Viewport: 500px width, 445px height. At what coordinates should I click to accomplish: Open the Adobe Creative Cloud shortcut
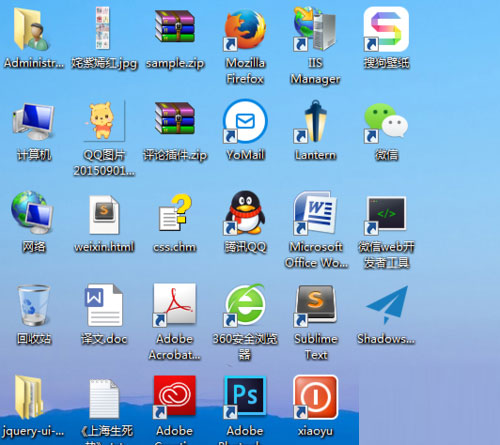pos(175,397)
